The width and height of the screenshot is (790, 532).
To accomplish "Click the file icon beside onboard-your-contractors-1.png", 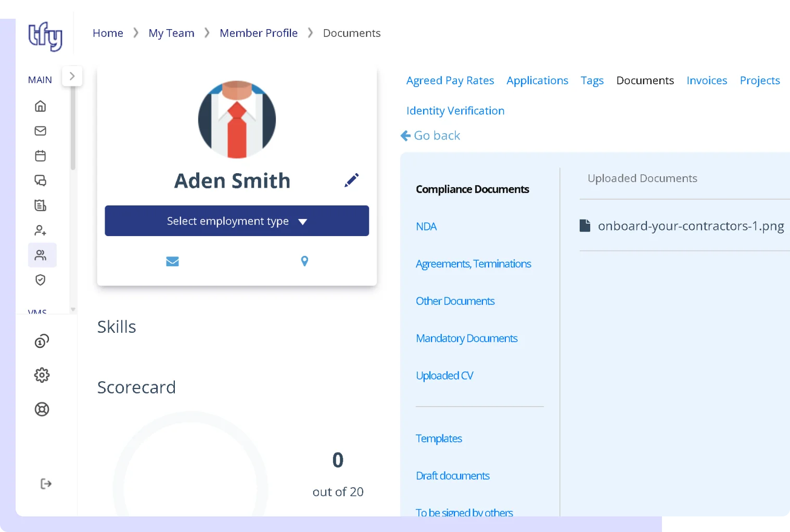I will tap(585, 226).
